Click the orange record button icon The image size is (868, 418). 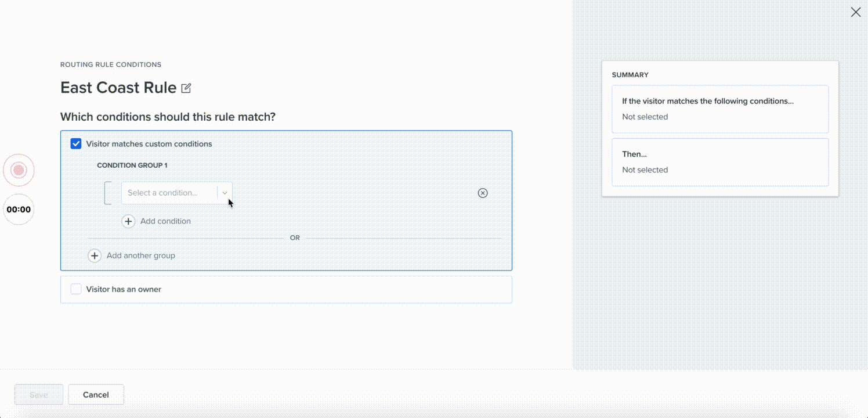pos(19,170)
